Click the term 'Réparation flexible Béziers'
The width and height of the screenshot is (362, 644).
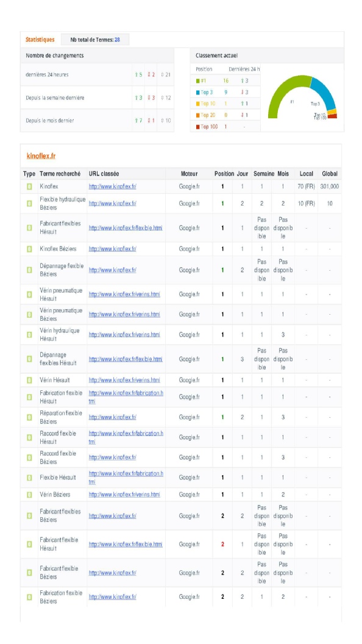[61, 417]
